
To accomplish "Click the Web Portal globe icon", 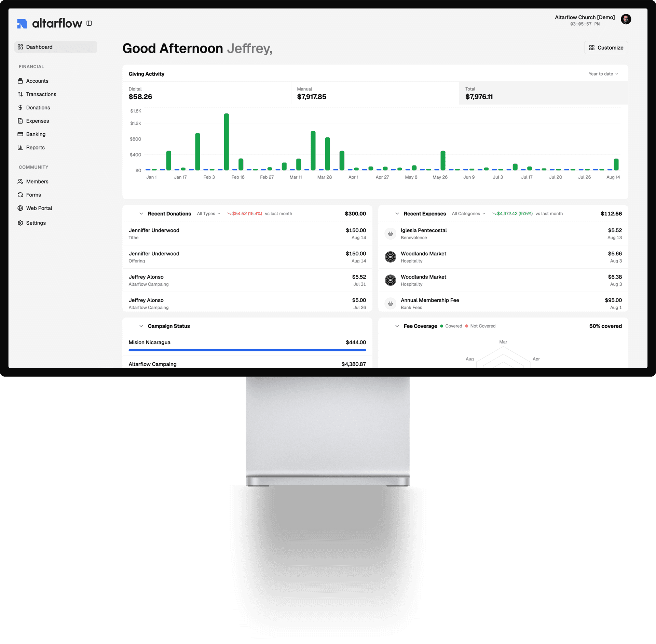I will pyautogui.click(x=20, y=208).
